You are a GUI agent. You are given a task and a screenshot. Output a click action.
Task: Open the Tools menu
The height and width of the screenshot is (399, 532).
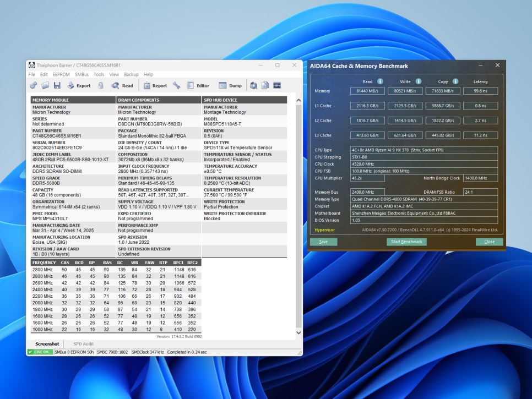click(99, 75)
